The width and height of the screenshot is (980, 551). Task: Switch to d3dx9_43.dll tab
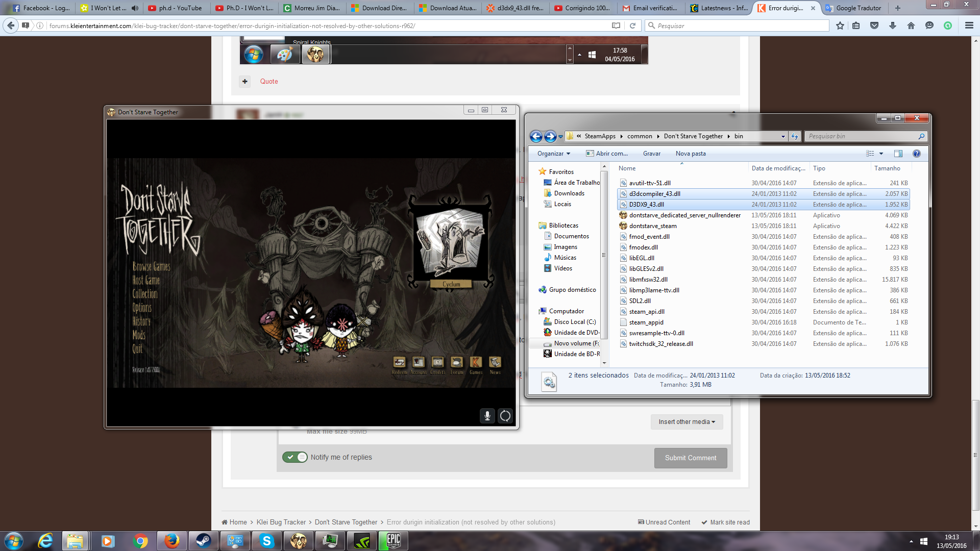coord(516,8)
